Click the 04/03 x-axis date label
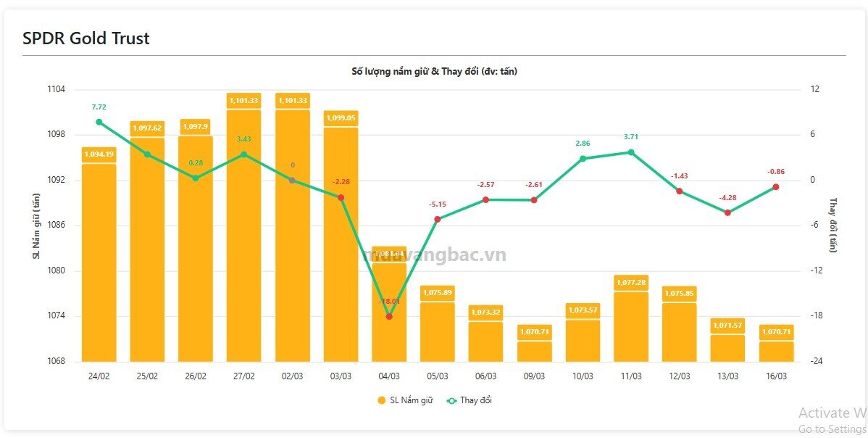The image size is (868, 438). point(389,376)
